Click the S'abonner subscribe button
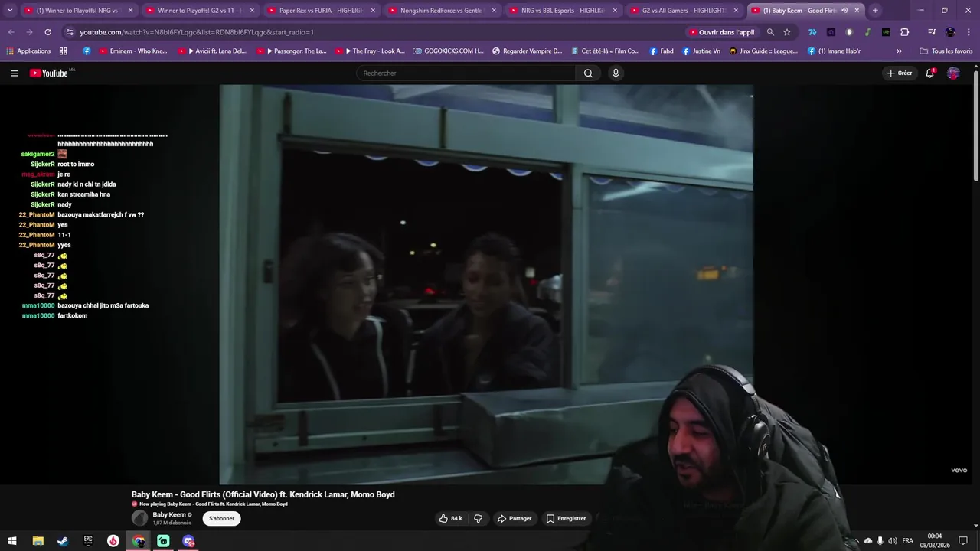 pyautogui.click(x=222, y=518)
